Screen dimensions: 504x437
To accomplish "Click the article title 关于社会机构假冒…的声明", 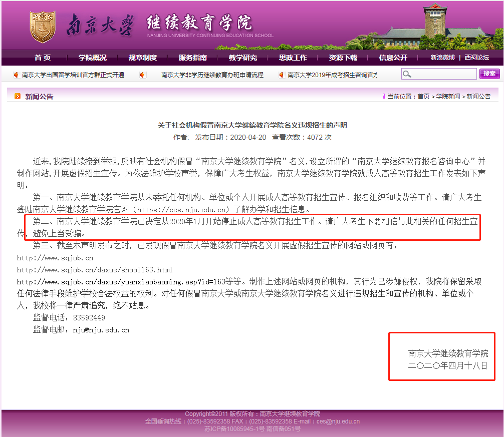I will pyautogui.click(x=253, y=125).
